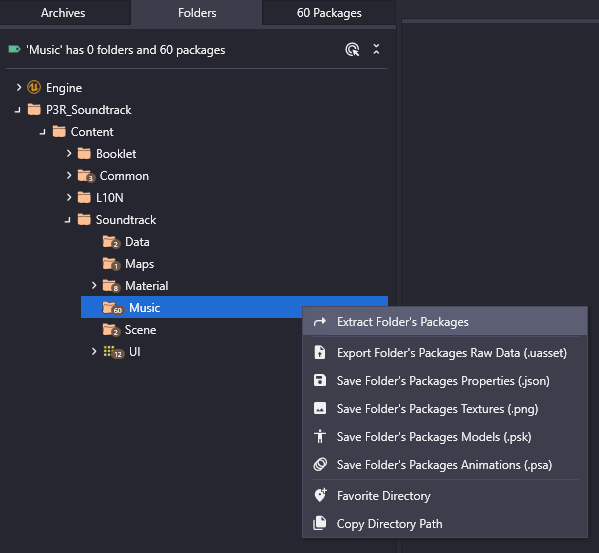The image size is (599, 553).
Task: Expand the Booklet folder
Action: [x=69, y=154]
